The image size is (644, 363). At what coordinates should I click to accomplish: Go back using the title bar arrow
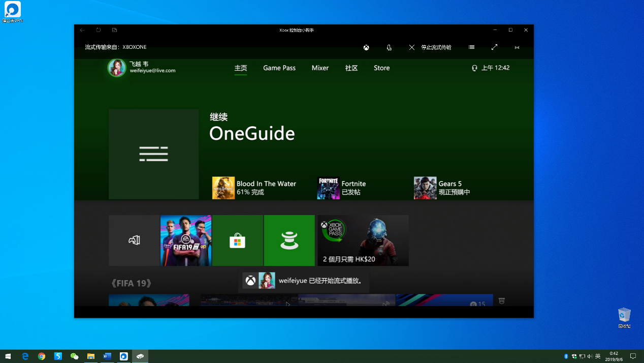82,30
